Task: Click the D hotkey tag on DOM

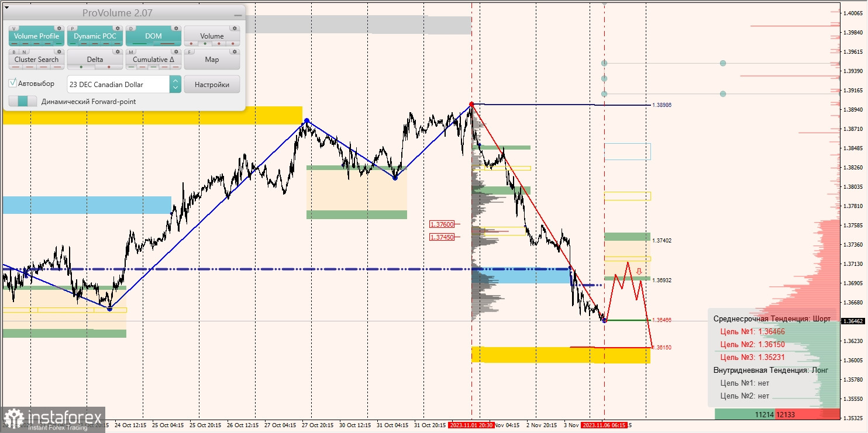Action: [x=131, y=28]
